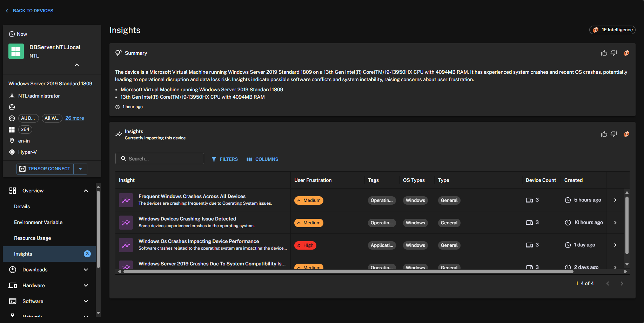
Task: Click device count icon in 5 hours ago row
Action: coord(529,200)
